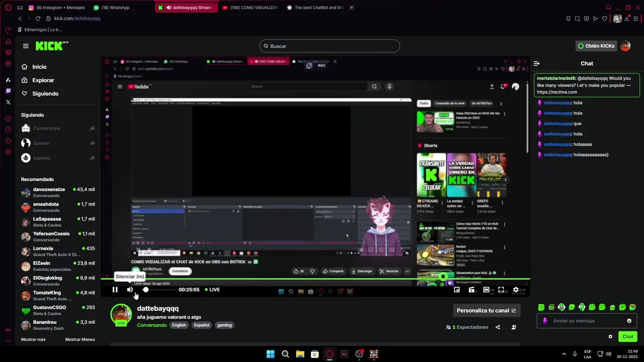Open the Espectadores viewer count
The height and width of the screenshot is (362, 644).
pyautogui.click(x=467, y=327)
